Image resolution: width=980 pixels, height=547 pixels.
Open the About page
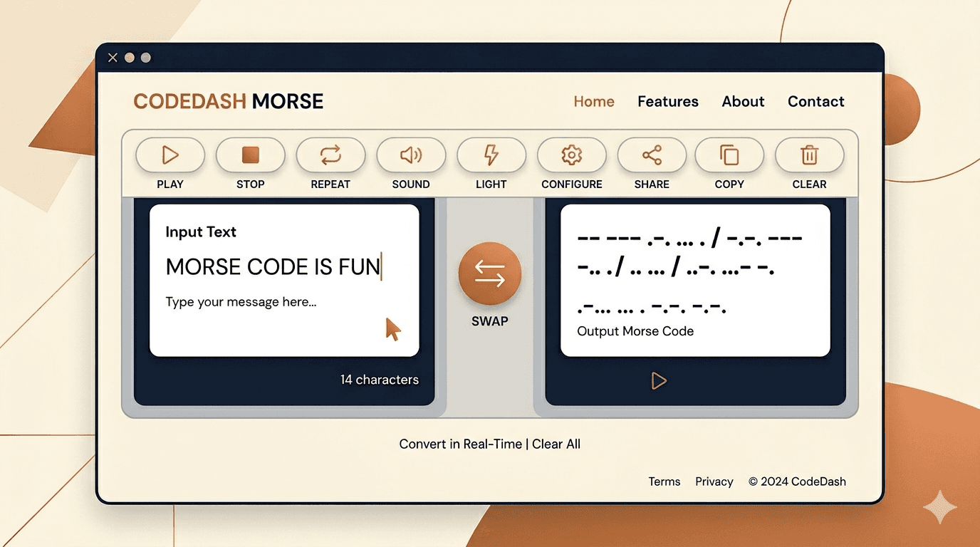click(743, 102)
